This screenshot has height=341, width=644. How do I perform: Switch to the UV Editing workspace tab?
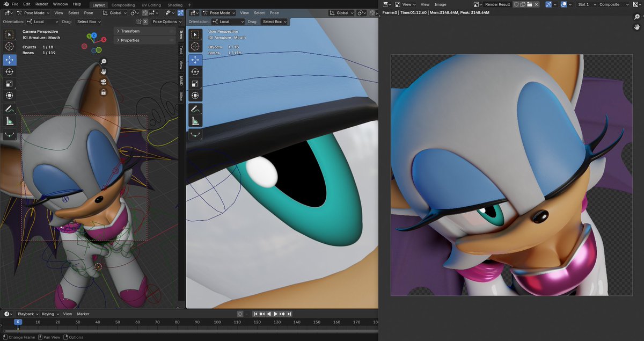151,5
